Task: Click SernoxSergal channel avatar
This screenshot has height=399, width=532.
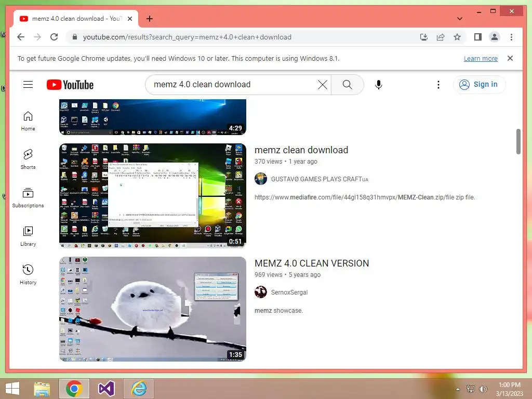Action: click(x=261, y=292)
